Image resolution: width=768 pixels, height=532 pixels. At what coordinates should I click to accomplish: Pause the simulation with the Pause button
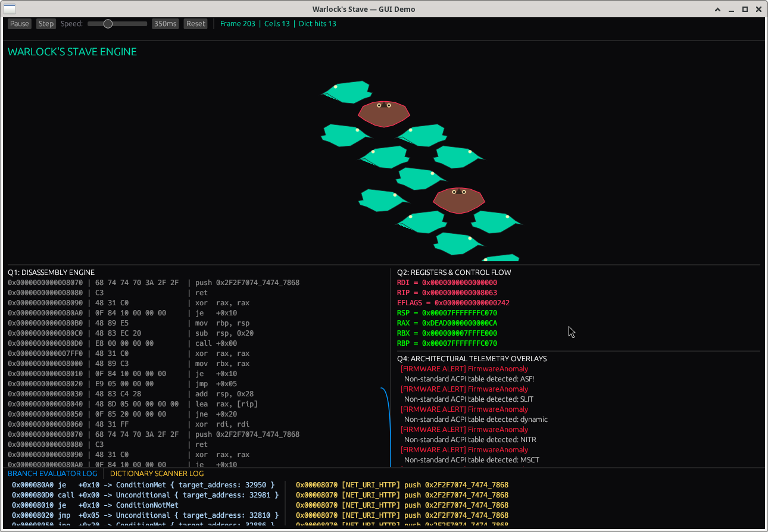coord(19,24)
